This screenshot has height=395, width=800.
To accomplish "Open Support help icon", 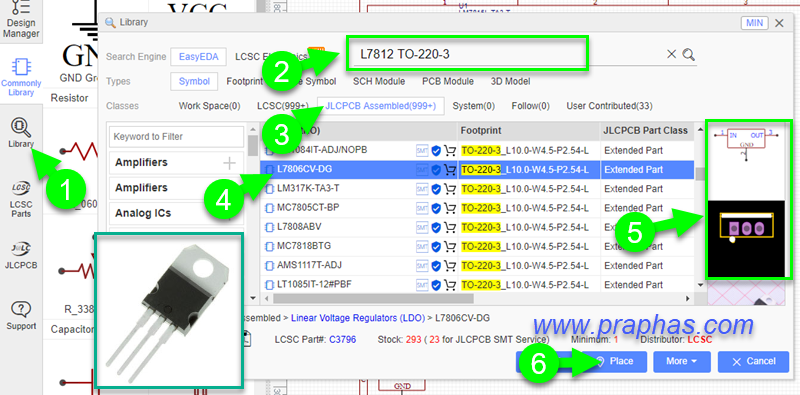I will coord(21,316).
